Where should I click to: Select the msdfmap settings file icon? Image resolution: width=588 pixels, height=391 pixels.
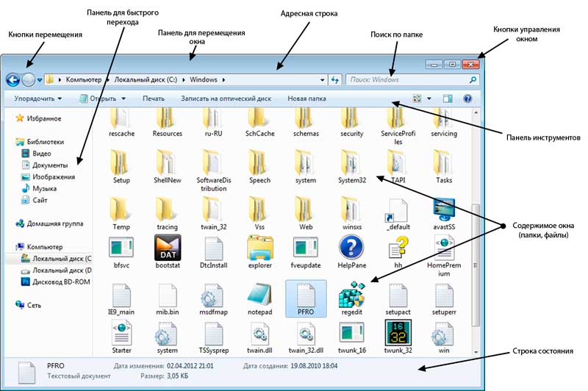[213, 295]
